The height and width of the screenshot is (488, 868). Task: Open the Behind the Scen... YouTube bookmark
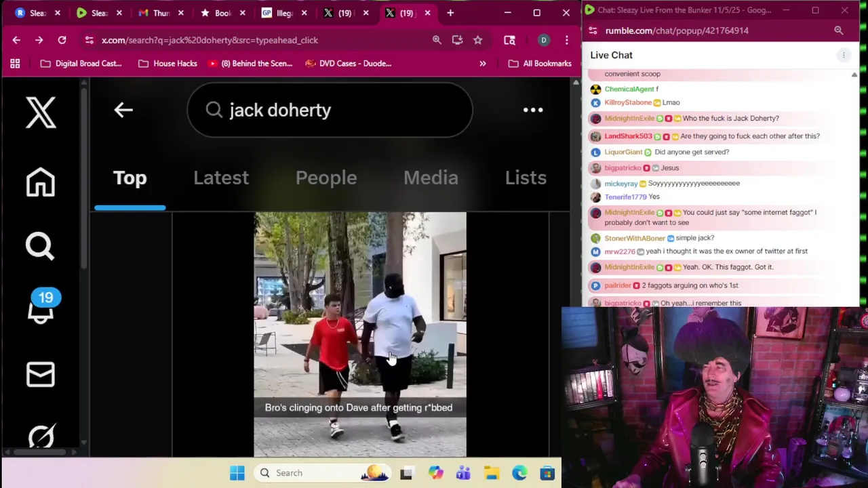[250, 64]
